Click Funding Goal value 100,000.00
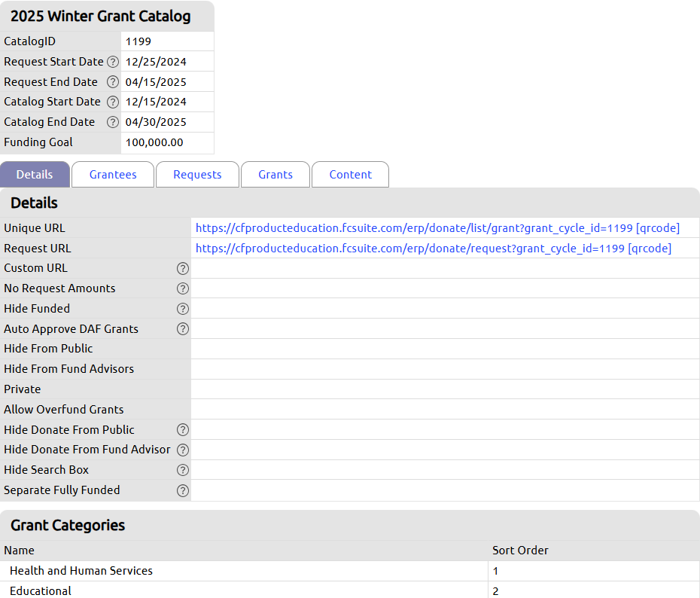Screen dimensions: 700x598 154,142
